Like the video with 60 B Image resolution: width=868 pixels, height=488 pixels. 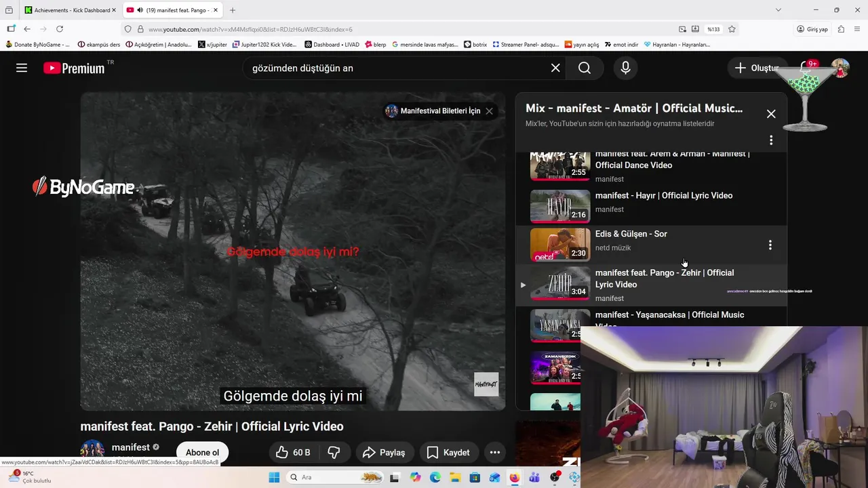[294, 452]
